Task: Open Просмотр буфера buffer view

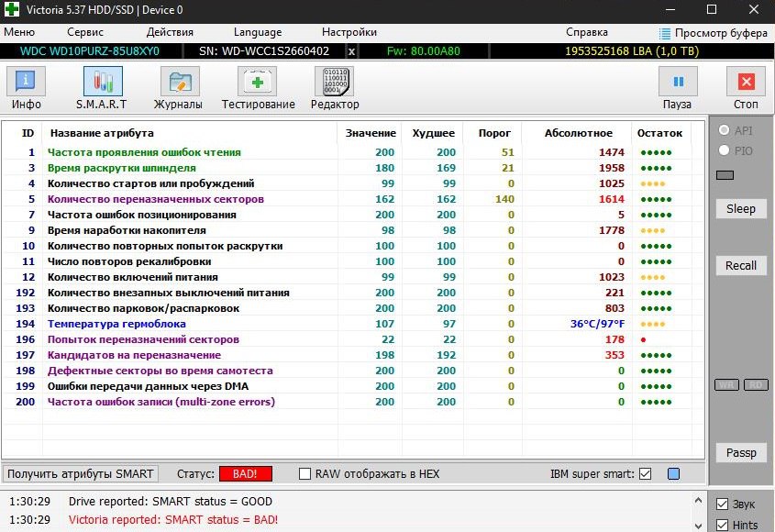Action: pos(714,33)
